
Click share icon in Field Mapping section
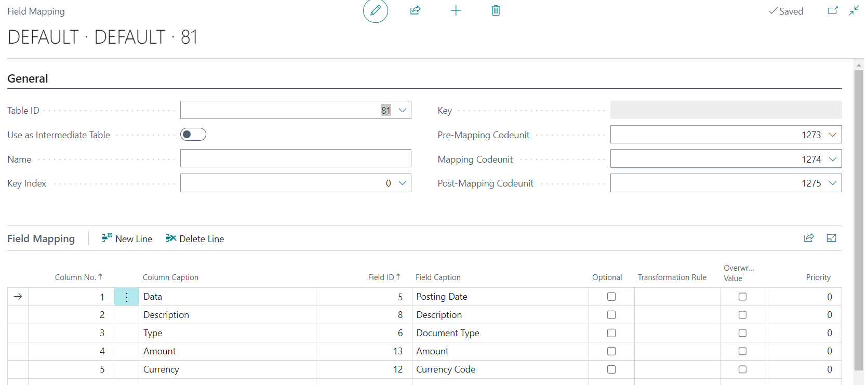click(809, 238)
